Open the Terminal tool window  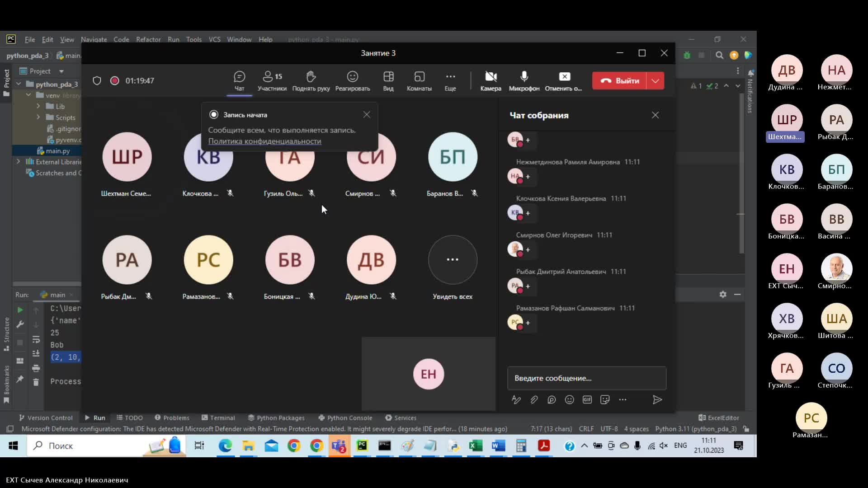[x=218, y=418]
